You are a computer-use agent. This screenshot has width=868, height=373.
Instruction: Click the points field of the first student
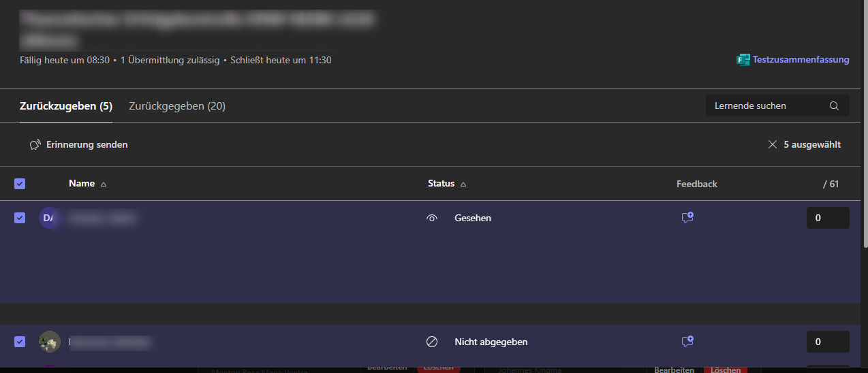coord(828,218)
